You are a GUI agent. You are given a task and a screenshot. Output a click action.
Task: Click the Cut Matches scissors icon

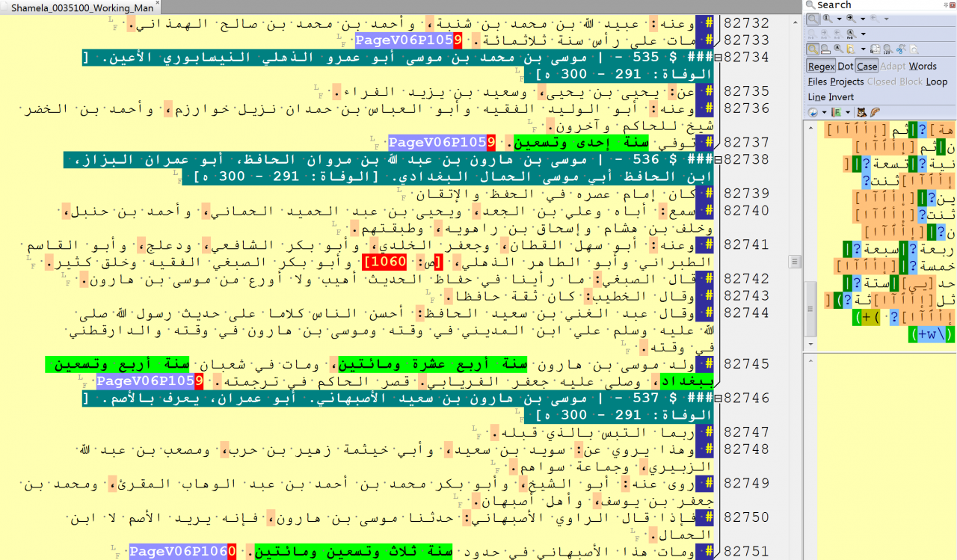(x=901, y=49)
